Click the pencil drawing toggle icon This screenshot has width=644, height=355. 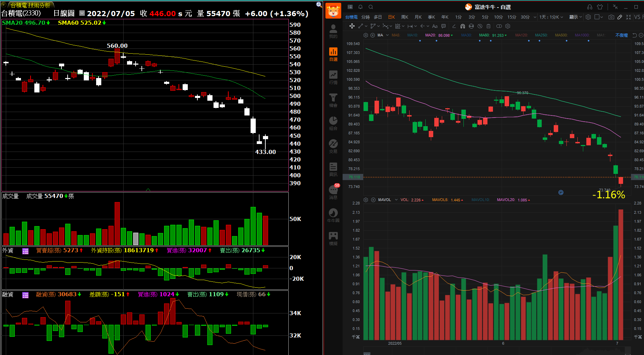(620, 17)
